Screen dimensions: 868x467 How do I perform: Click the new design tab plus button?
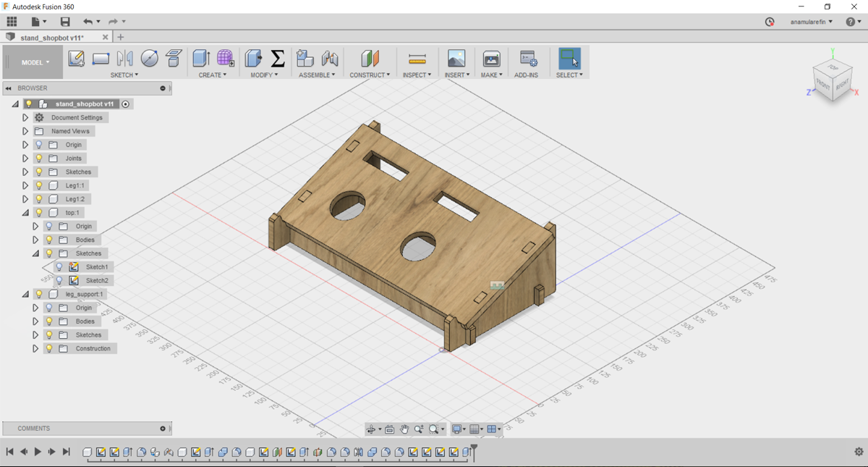121,37
